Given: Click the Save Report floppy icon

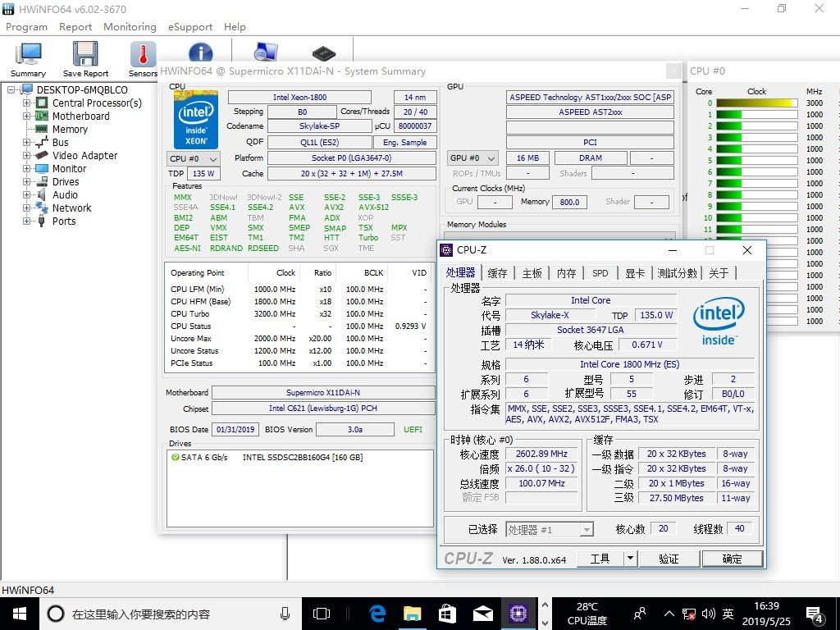Looking at the screenshot, I should [x=85, y=60].
